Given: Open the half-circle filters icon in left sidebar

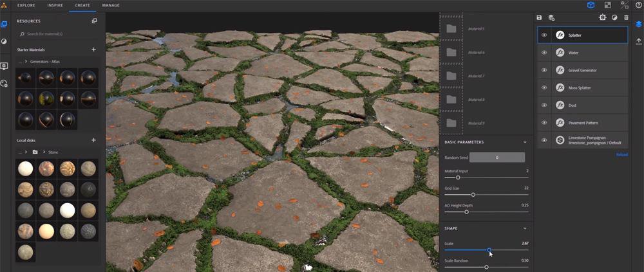Looking at the screenshot, I should [4, 41].
